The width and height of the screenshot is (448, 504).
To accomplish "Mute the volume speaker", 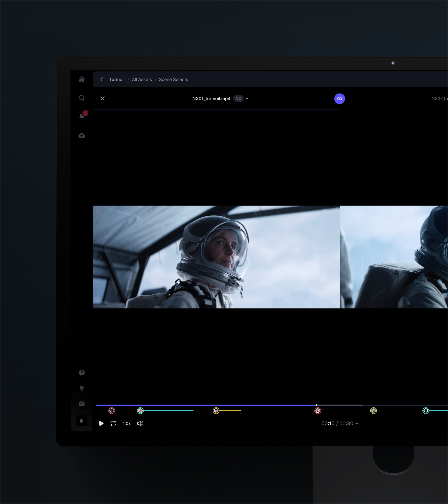I will pos(140,423).
